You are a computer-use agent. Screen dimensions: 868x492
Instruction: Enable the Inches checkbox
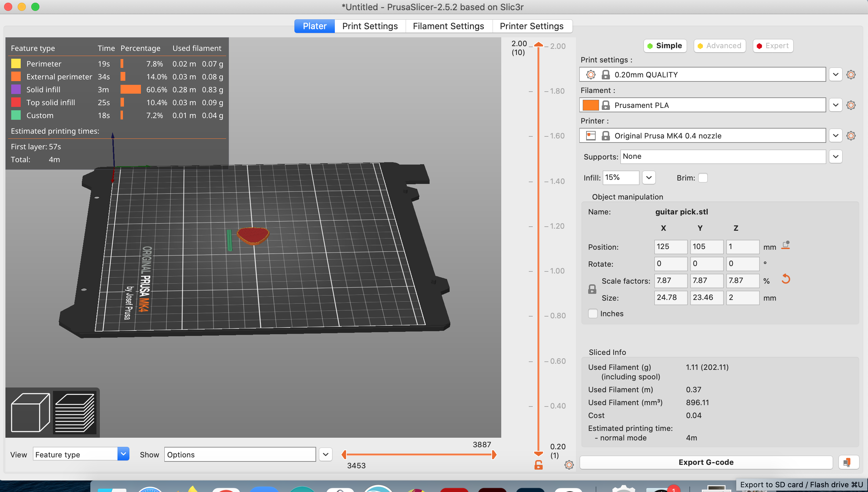click(593, 314)
